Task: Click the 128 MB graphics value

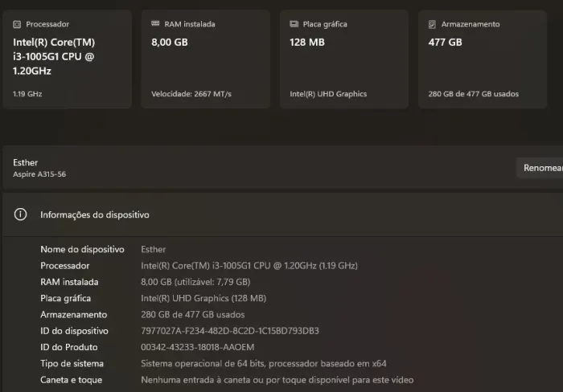Action: click(307, 43)
